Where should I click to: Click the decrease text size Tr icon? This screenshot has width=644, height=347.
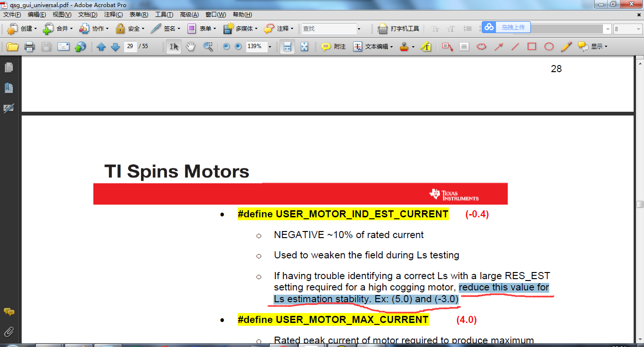click(x=435, y=29)
